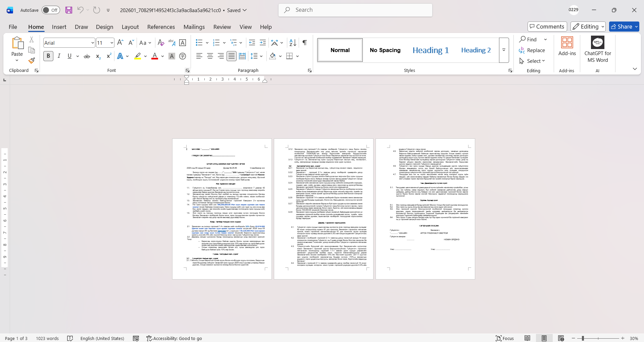Open the References tab
Screen dimensions: 644x342
161,27
